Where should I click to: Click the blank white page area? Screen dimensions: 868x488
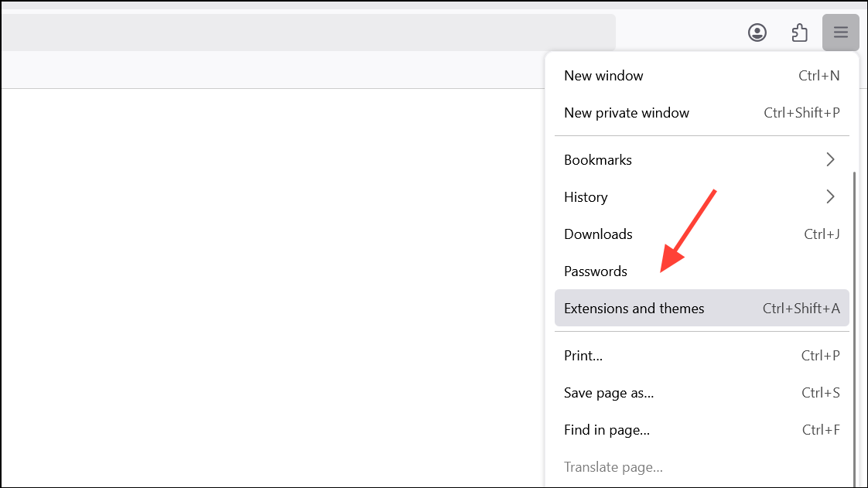(271, 286)
